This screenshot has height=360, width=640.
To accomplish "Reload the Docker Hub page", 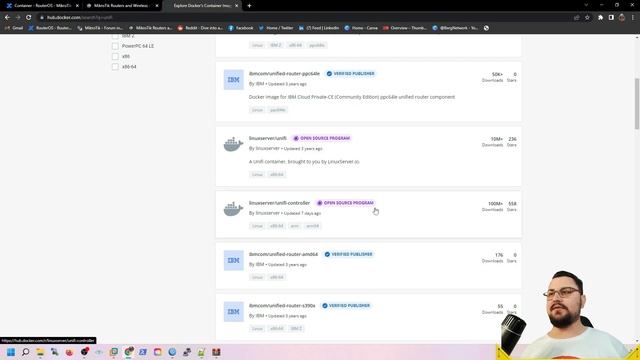I will [29, 18].
